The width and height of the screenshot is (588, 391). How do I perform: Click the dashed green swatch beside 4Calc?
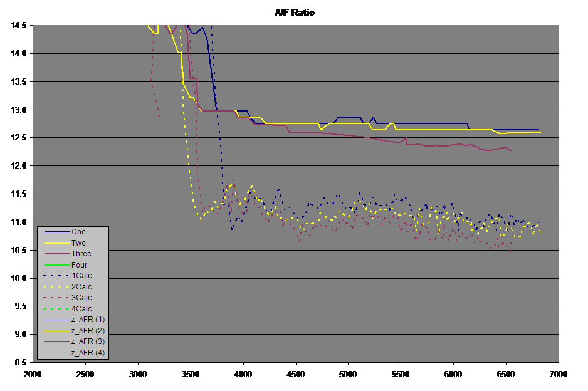pos(53,309)
